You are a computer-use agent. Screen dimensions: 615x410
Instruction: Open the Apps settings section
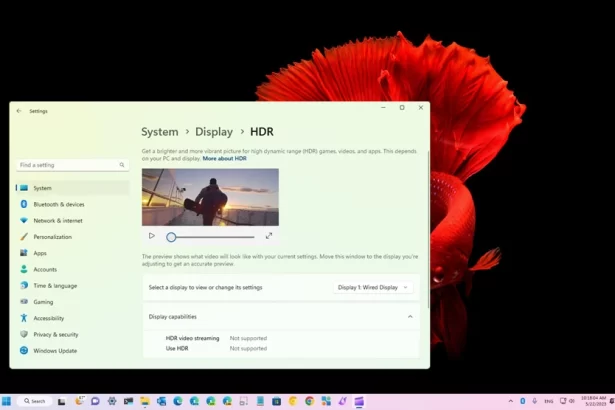point(40,253)
